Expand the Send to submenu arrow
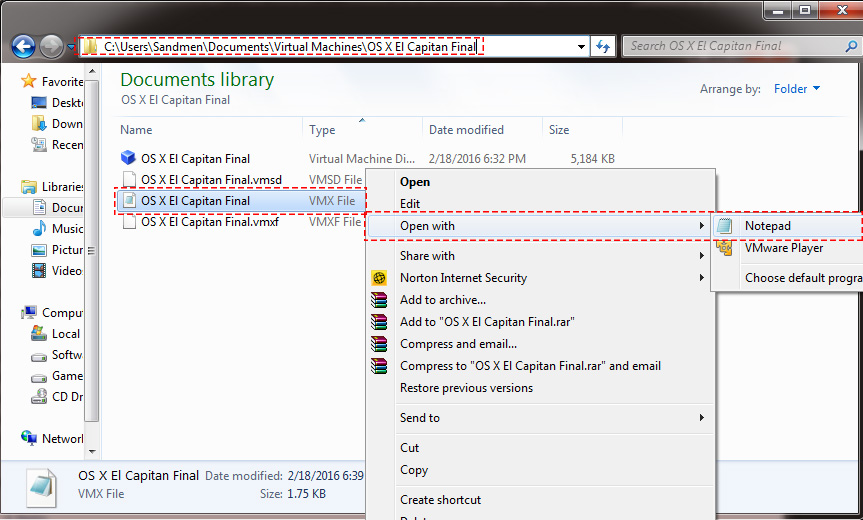The width and height of the screenshot is (863, 520). click(701, 418)
